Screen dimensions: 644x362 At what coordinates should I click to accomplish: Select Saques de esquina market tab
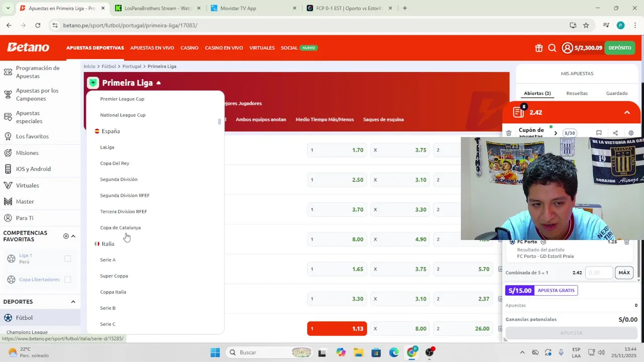(383, 120)
